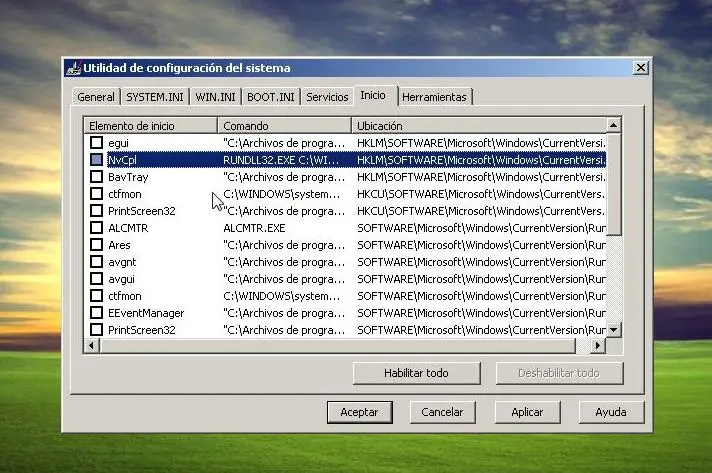
Task: Open help with the Ayuda button
Action: (611, 412)
